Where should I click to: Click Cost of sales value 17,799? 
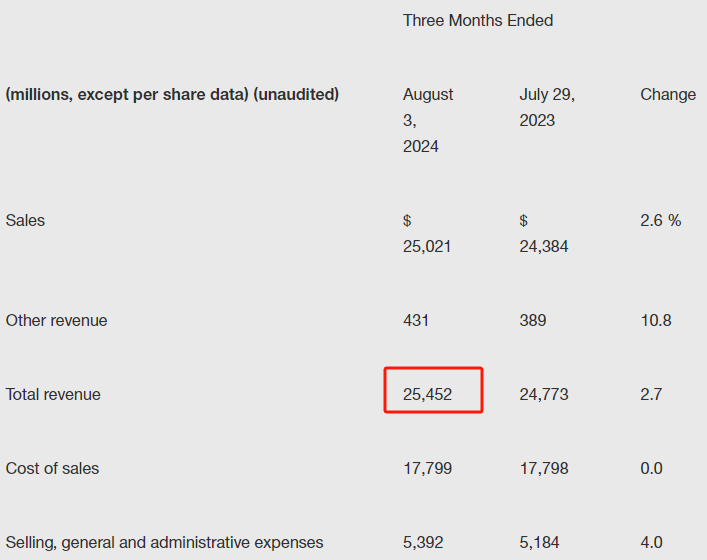[427, 468]
